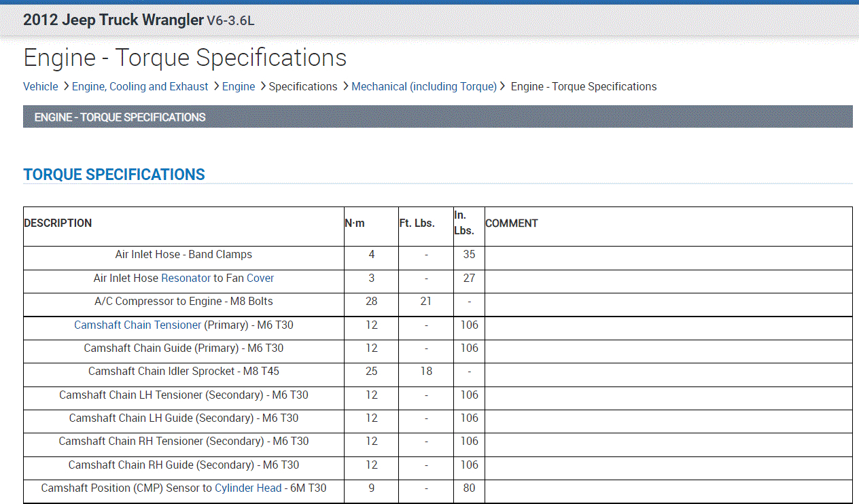The height and width of the screenshot is (504, 859).
Task: Open Mechanical (including Torque) breadcrumb link
Action: [424, 86]
